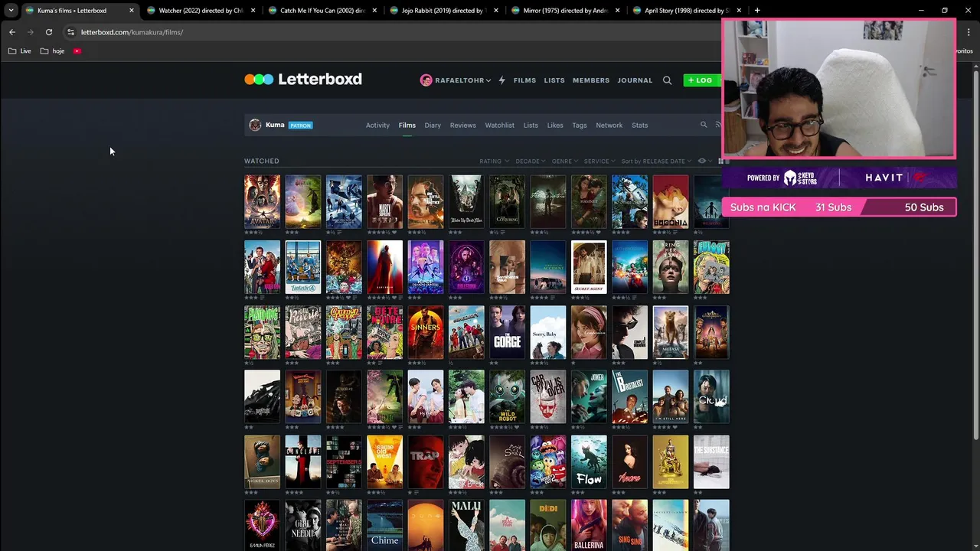Click the Kuma username link

[x=275, y=125]
